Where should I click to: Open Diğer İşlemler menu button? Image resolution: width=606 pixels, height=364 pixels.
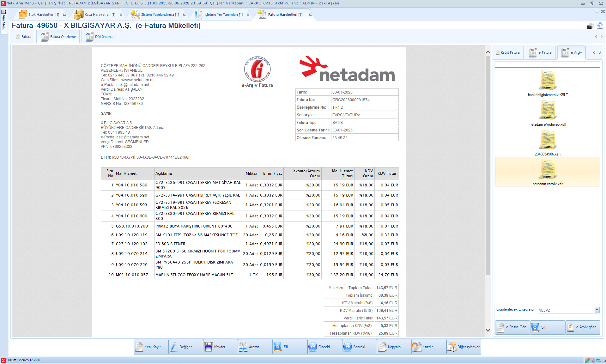tap(464, 347)
